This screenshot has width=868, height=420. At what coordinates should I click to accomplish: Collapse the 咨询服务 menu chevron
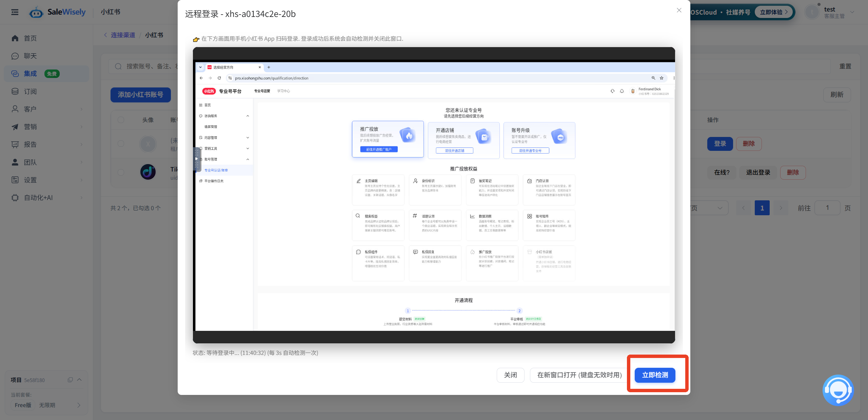248,116
